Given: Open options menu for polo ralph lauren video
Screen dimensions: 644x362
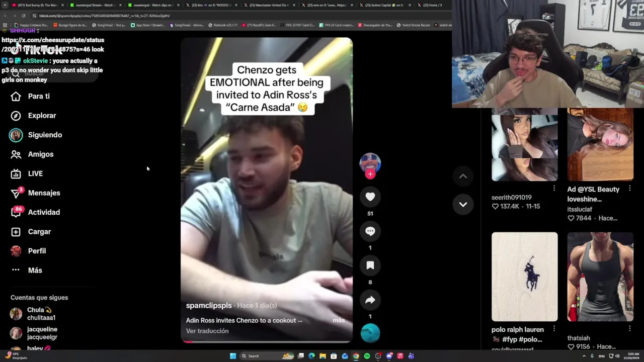Looking at the screenshot, I should click(x=554, y=328).
